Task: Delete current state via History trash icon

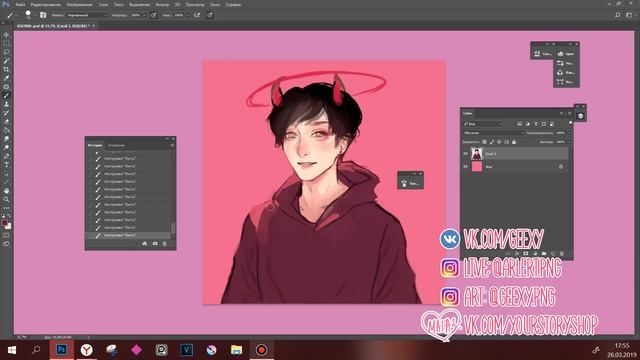Action: (x=164, y=243)
